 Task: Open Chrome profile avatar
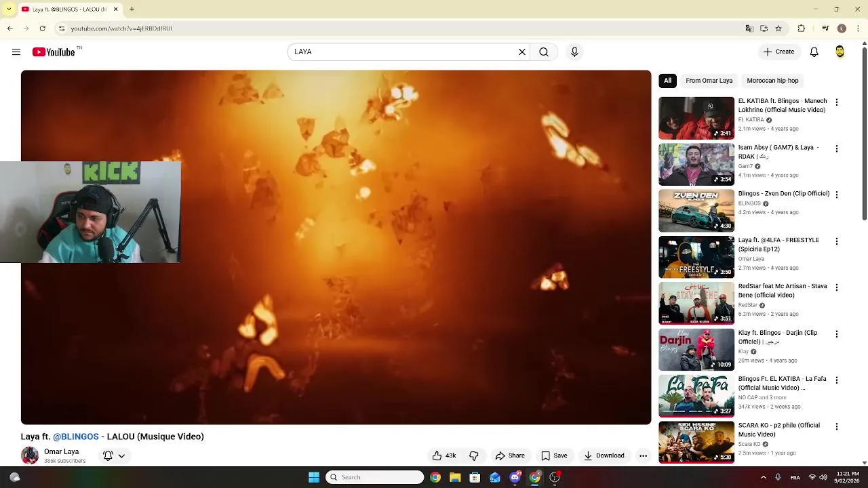[x=842, y=28]
